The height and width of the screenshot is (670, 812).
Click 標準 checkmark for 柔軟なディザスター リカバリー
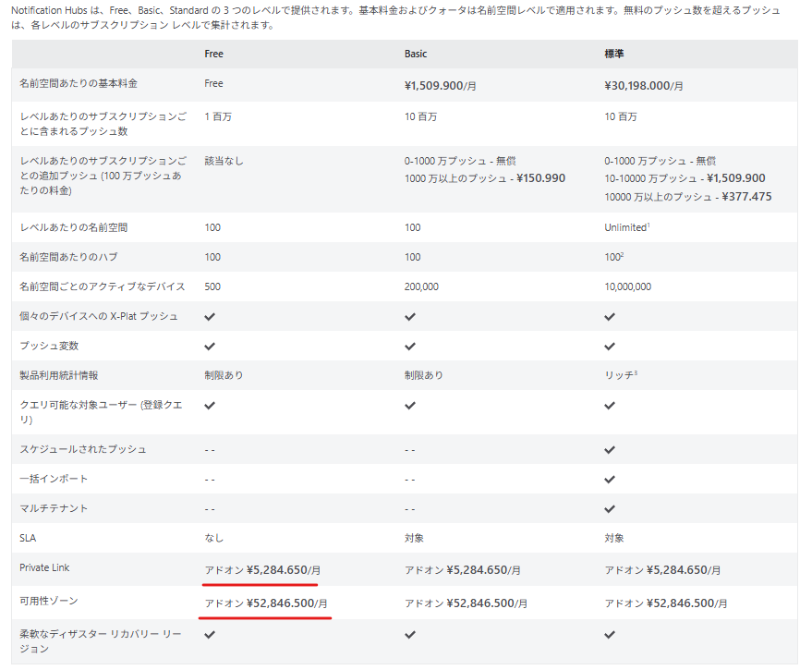(x=610, y=635)
